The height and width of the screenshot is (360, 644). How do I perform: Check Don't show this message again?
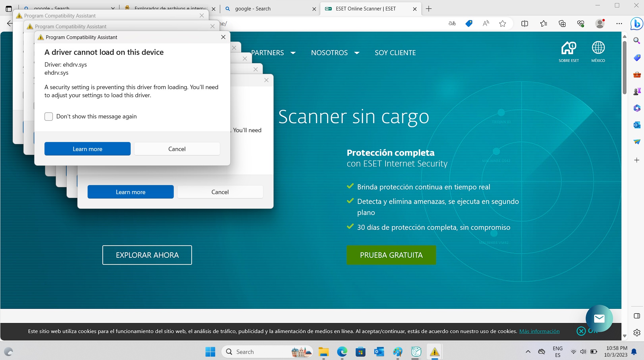49,116
